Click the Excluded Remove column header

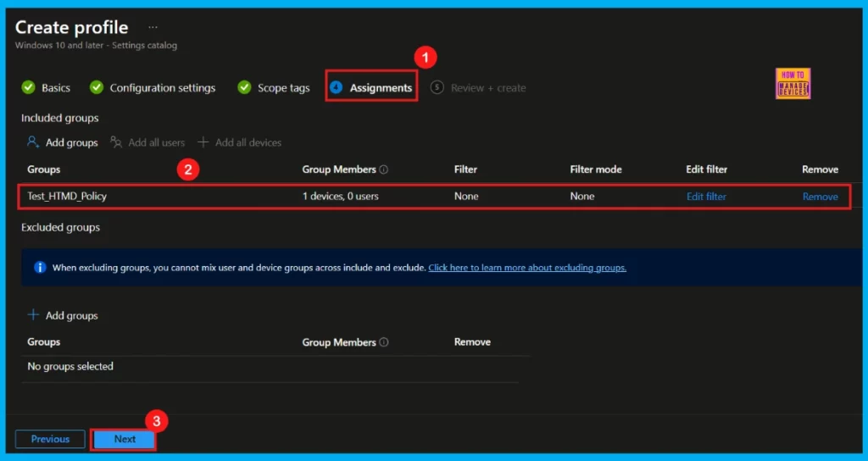[472, 342]
